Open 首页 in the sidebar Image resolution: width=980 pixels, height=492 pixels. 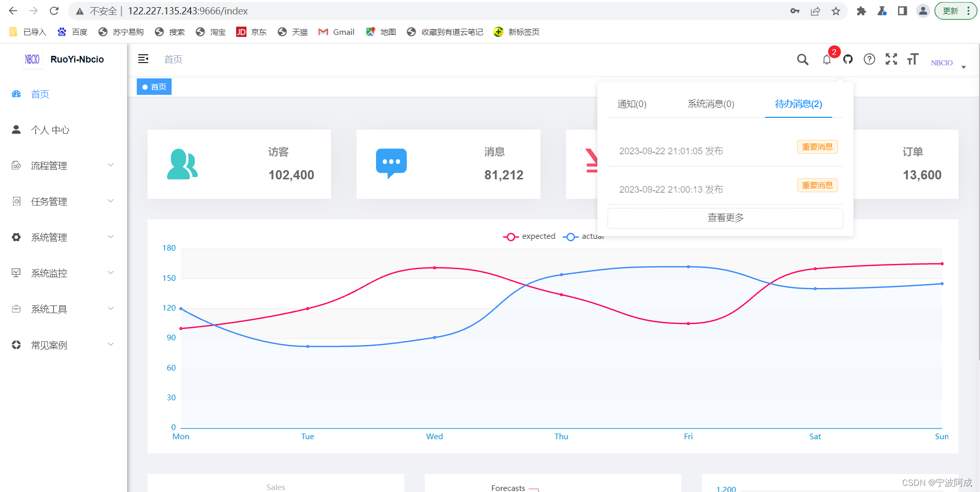coord(64,94)
